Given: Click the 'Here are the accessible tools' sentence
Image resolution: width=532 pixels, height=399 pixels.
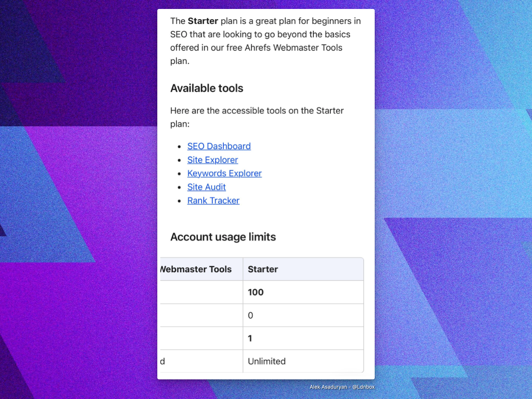Looking at the screenshot, I should click(257, 117).
